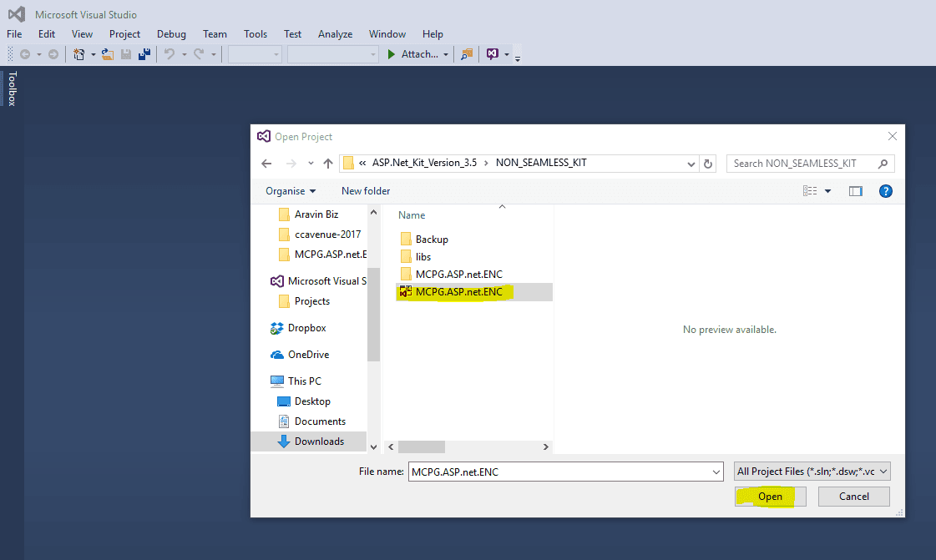Screen dimensions: 936x560
Task: Open the Edit menu
Action: (47, 34)
